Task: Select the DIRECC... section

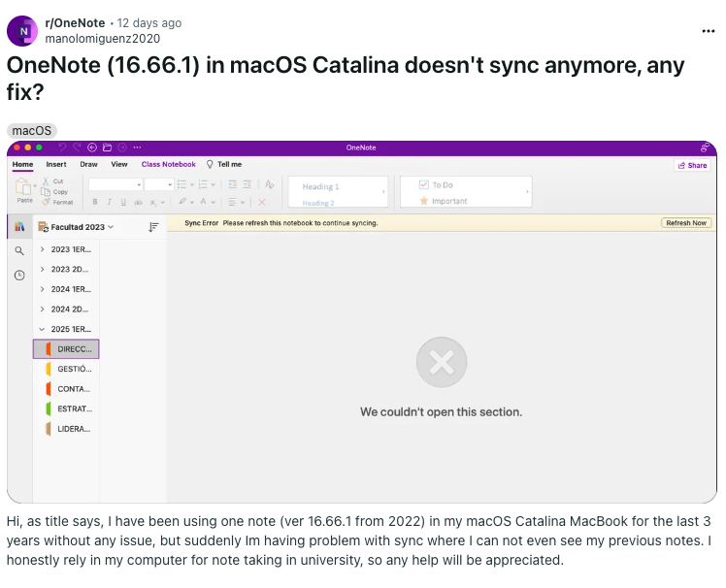Action: [x=66, y=349]
